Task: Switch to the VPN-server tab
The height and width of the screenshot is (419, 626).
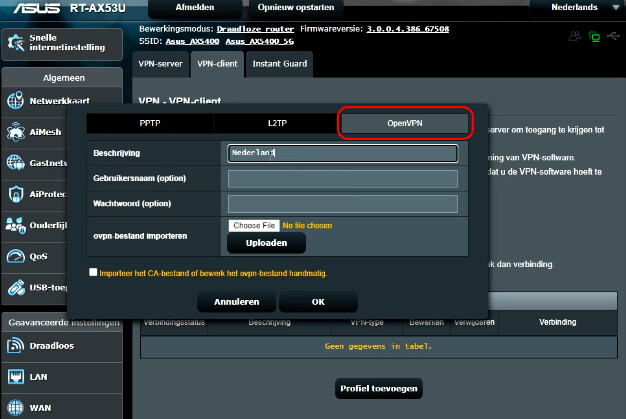Action: [x=160, y=64]
